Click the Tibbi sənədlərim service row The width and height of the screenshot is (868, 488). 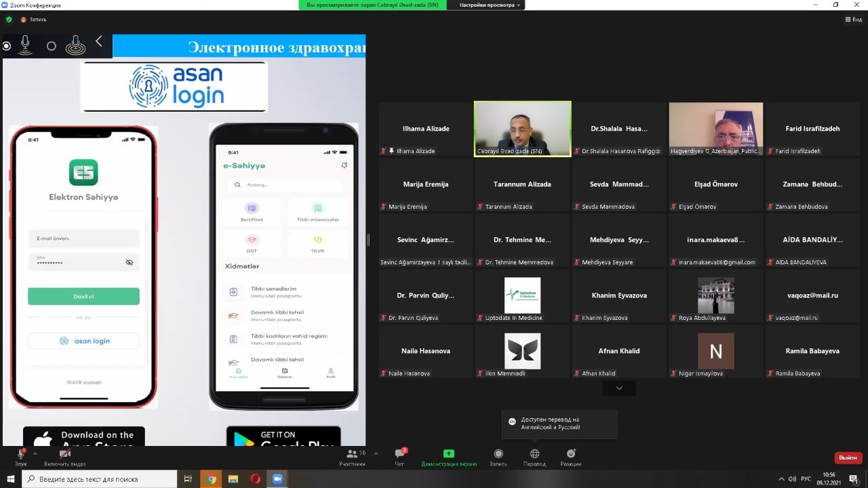pos(285,291)
